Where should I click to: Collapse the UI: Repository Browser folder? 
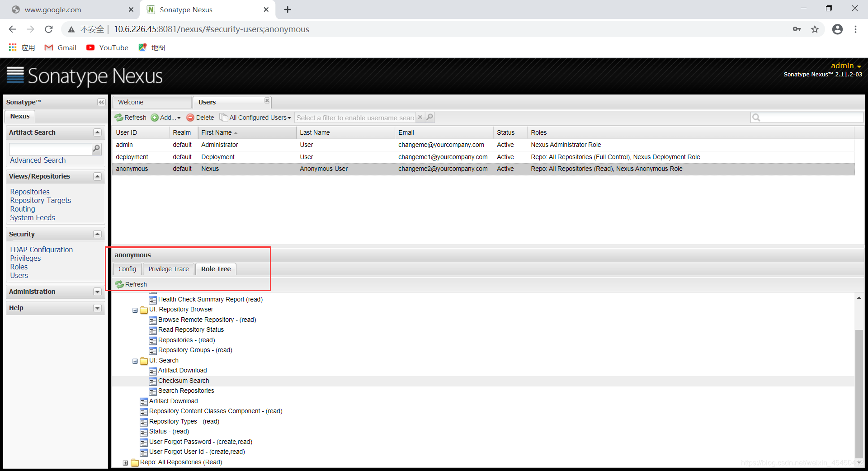tap(135, 310)
